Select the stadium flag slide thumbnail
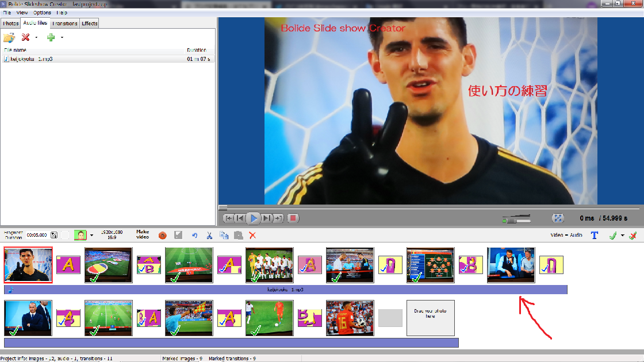Viewport: 644px width, 362px height. [x=109, y=265]
